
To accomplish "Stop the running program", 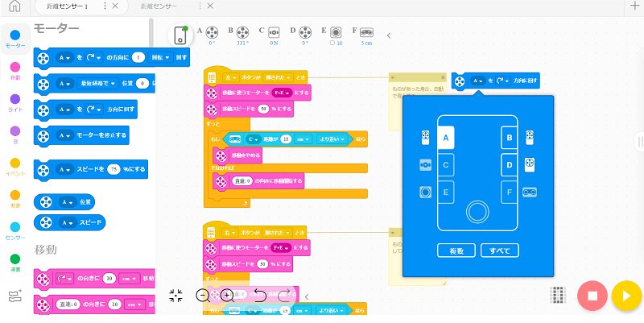I will (x=592, y=296).
